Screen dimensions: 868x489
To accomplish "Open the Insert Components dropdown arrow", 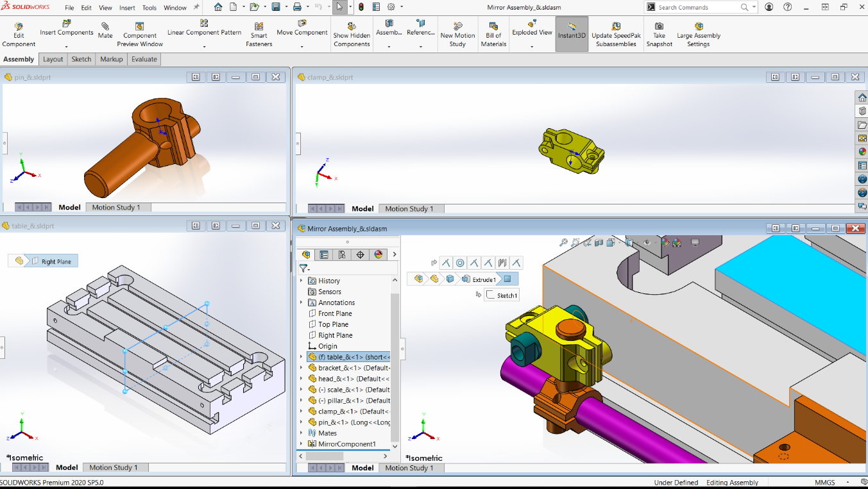I will (67, 46).
